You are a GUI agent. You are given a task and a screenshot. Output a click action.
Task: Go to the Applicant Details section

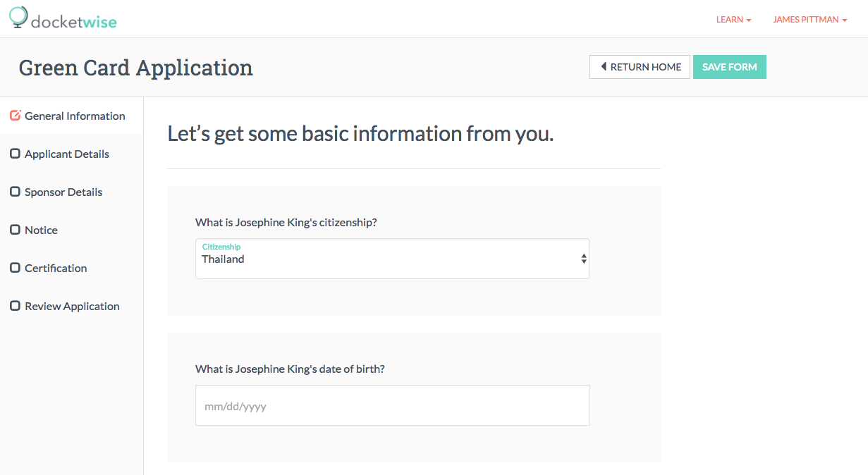tap(67, 154)
